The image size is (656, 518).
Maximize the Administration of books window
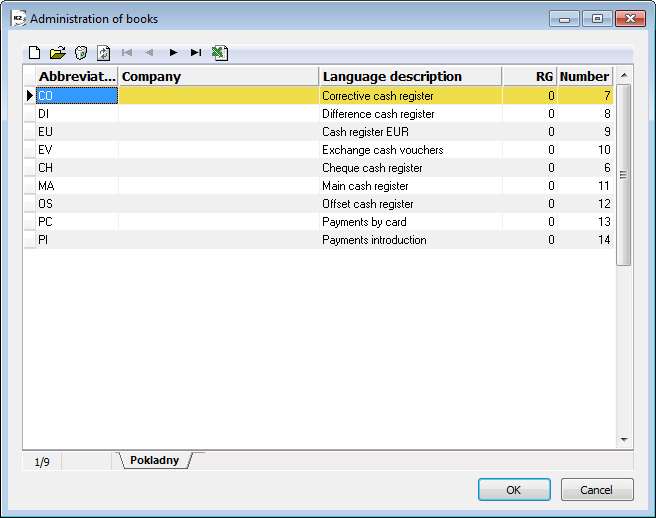coord(597,19)
